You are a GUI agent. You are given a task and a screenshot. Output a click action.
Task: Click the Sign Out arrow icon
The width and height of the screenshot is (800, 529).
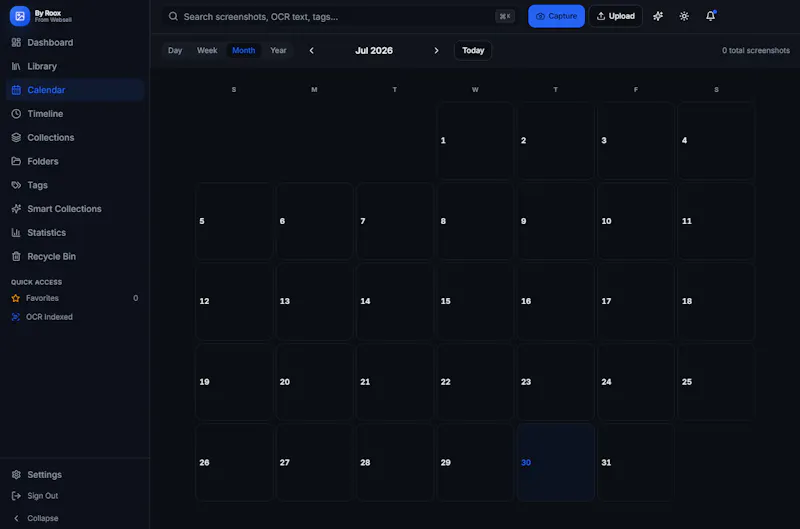click(16, 496)
